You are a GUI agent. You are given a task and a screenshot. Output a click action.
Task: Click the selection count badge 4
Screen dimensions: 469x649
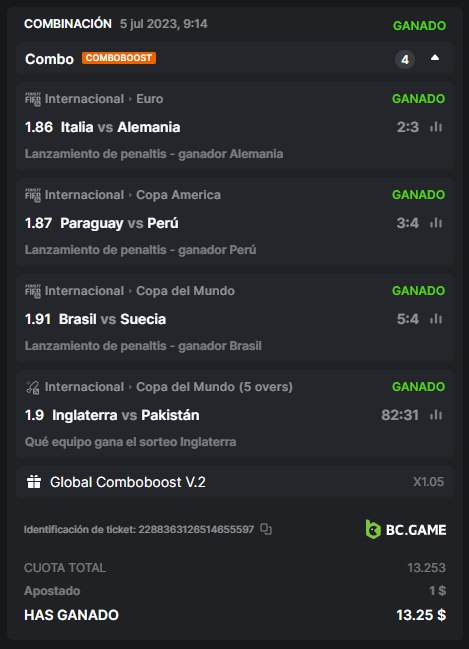(x=405, y=60)
